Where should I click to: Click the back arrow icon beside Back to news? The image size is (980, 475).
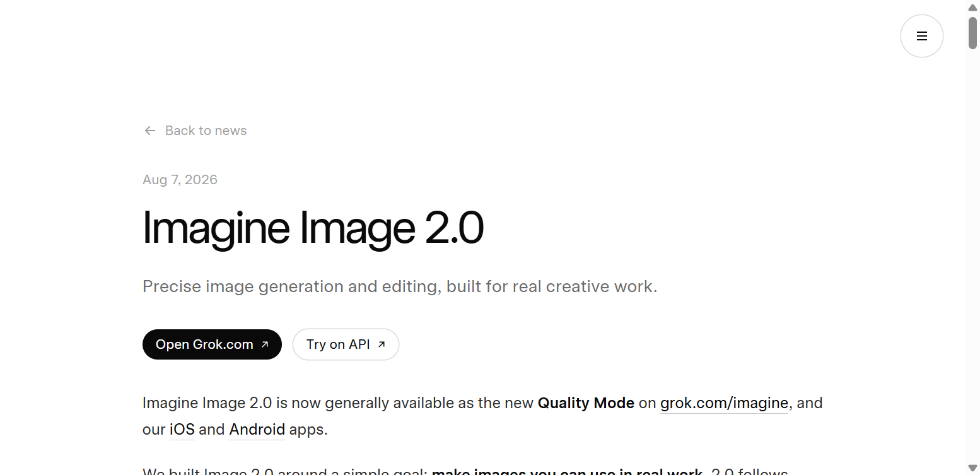click(x=150, y=131)
